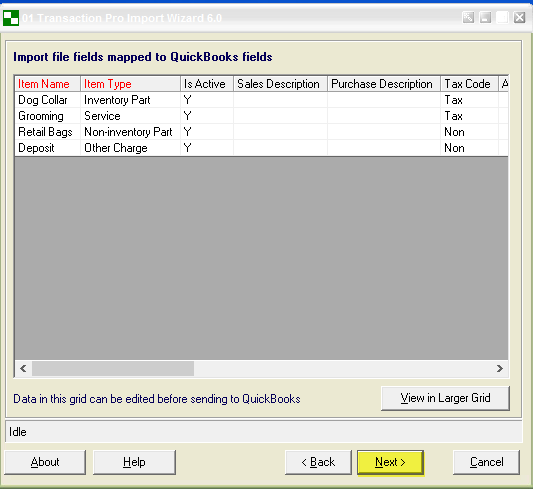Select the Other Charge cell
Viewport: 533px width, 489px height.
pos(130,148)
